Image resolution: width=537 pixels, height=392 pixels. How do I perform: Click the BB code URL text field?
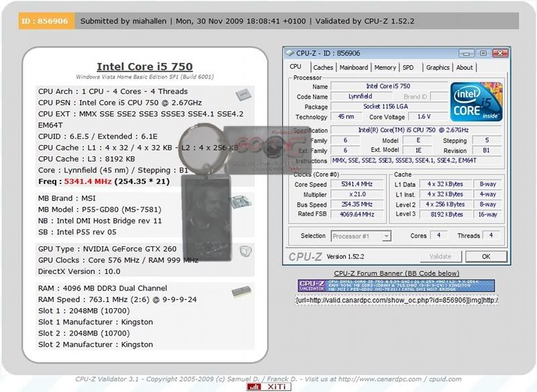point(397,300)
